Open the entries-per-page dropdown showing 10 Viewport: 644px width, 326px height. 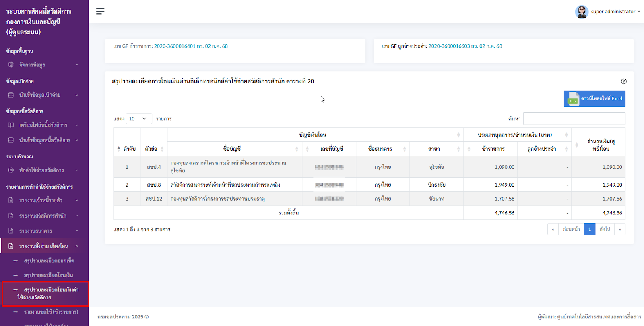pos(139,119)
